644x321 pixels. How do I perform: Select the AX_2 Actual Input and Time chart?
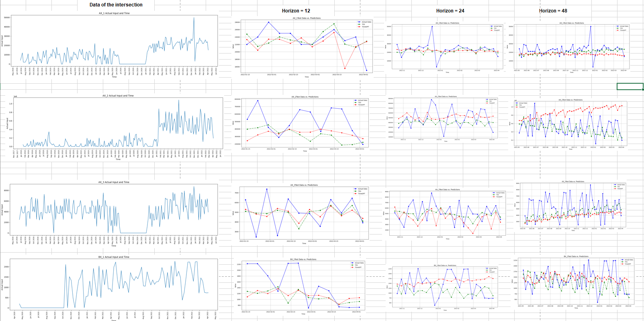tap(112, 128)
